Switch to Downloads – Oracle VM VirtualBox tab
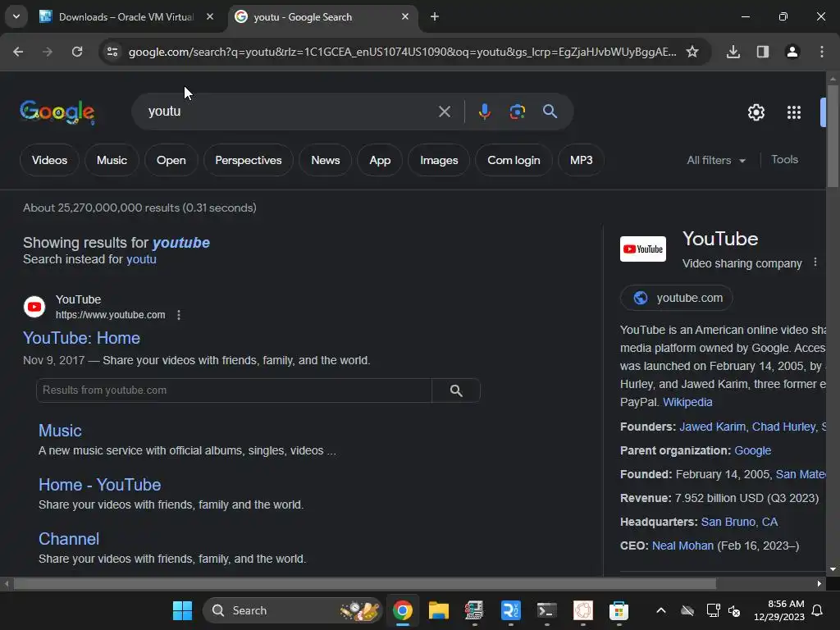 point(126,16)
